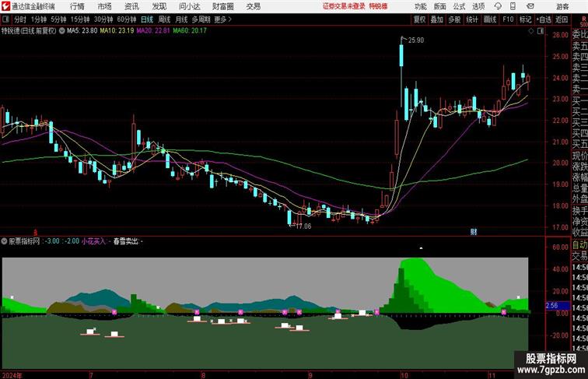Click the 自动 button in the right panel

tap(579, 245)
